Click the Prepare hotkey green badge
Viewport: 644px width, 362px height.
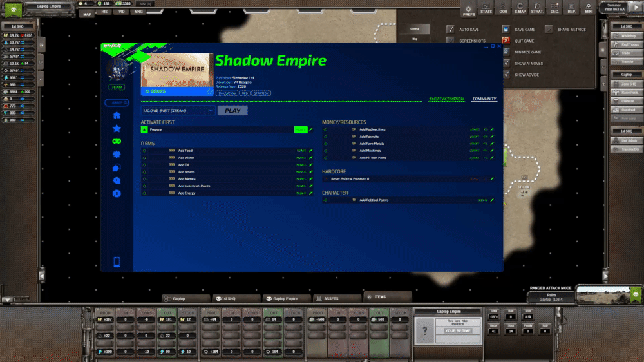coord(301,129)
